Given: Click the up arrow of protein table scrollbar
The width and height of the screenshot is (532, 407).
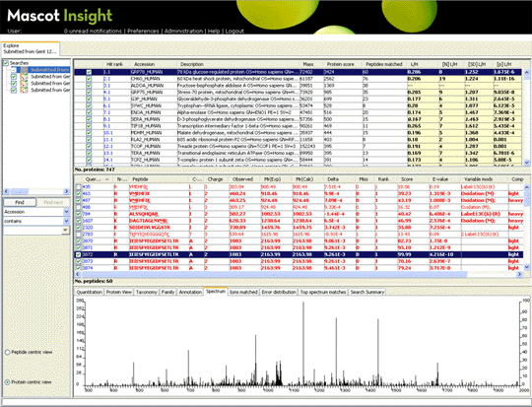Looking at the screenshot, I should click(x=526, y=72).
